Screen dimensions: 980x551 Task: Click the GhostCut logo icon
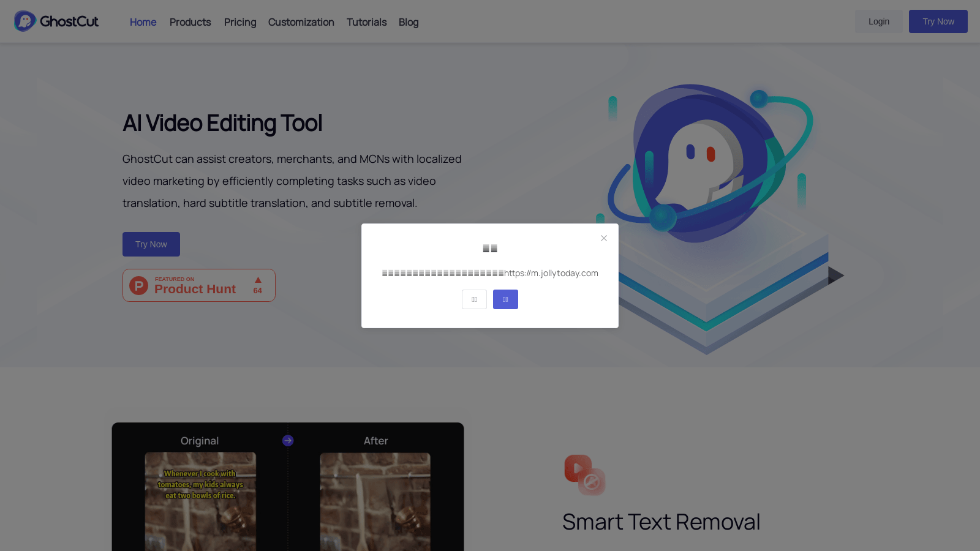pos(25,21)
